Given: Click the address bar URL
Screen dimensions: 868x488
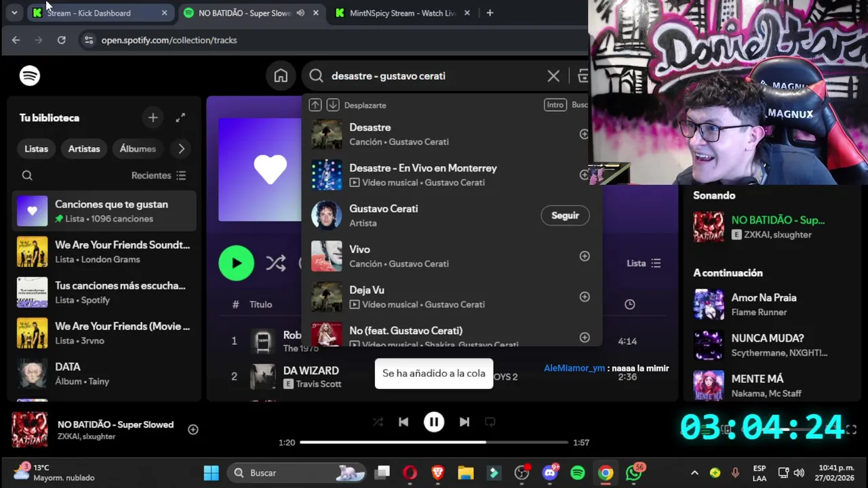Looking at the screenshot, I should point(169,40).
